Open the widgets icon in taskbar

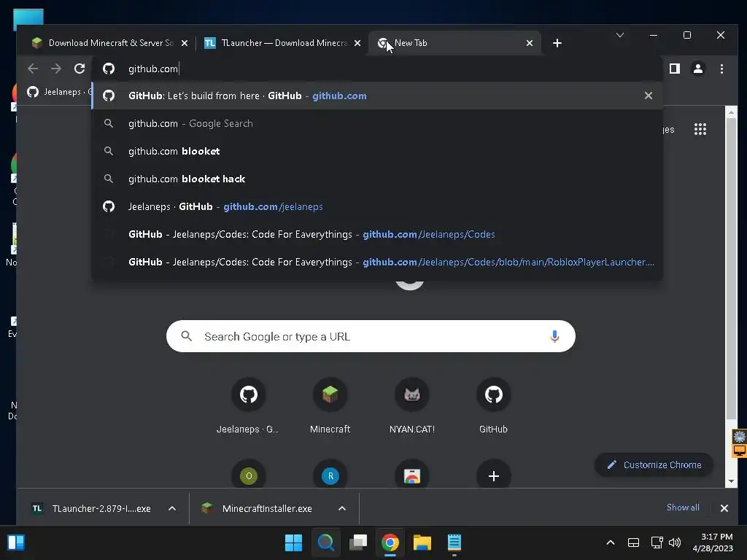(x=16, y=542)
